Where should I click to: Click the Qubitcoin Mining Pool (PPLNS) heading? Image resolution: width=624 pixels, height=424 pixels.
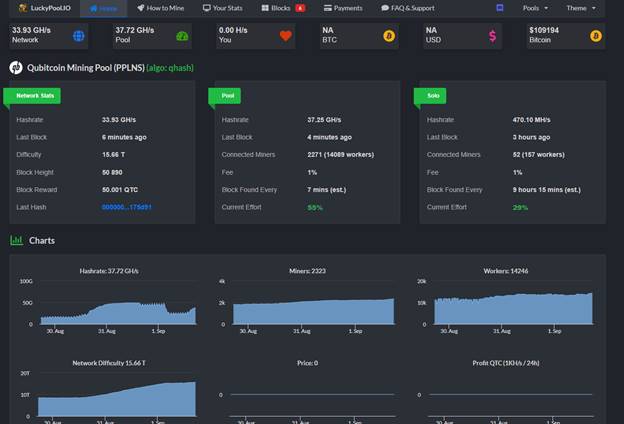point(86,68)
